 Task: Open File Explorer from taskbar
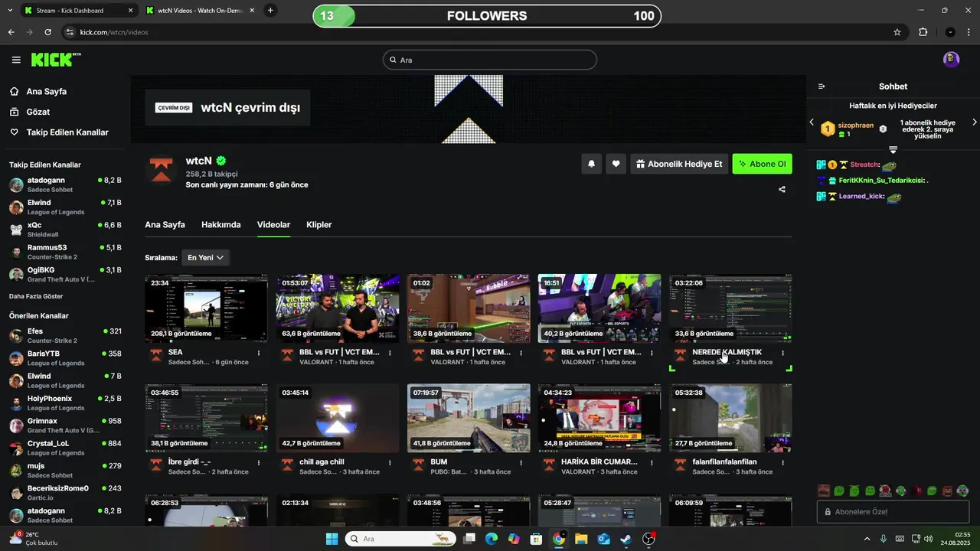point(581,539)
